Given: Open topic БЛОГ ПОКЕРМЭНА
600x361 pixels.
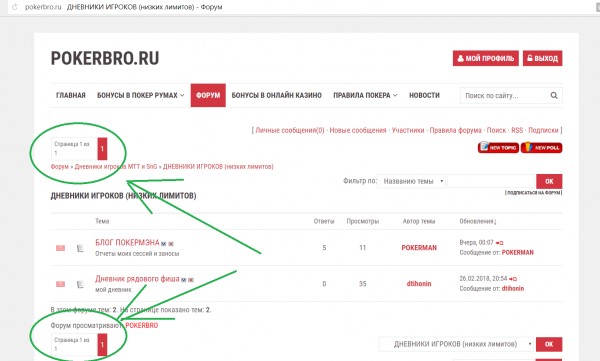Looking at the screenshot, I should coord(127,243).
